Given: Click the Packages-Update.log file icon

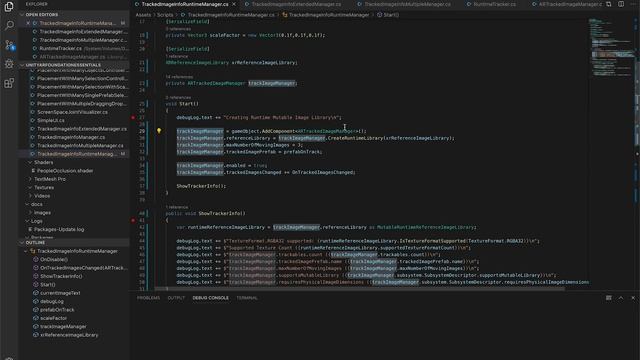Looking at the screenshot, I should click(x=30, y=229).
